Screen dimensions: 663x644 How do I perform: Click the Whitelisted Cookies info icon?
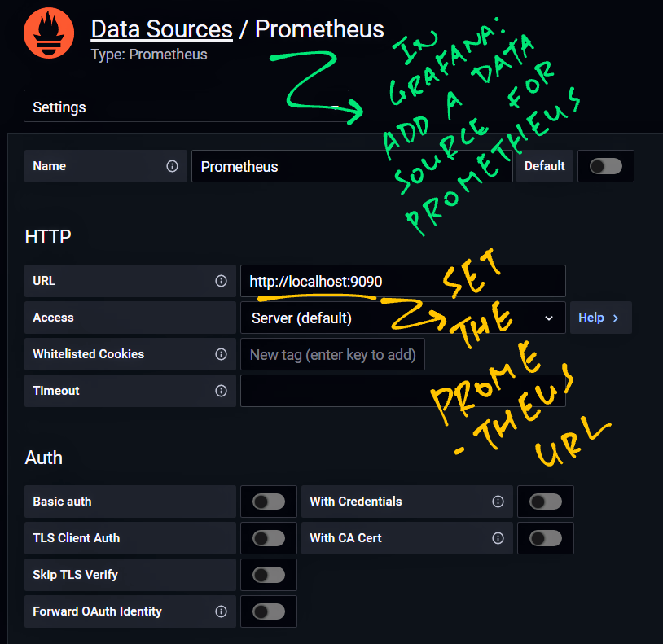[x=221, y=354]
